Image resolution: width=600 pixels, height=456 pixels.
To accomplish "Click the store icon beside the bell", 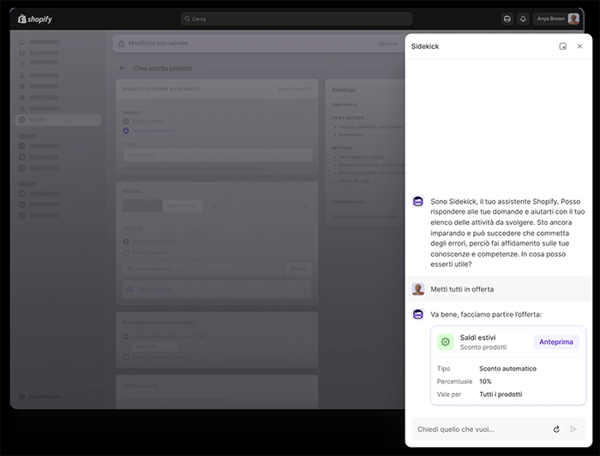I will (x=507, y=19).
